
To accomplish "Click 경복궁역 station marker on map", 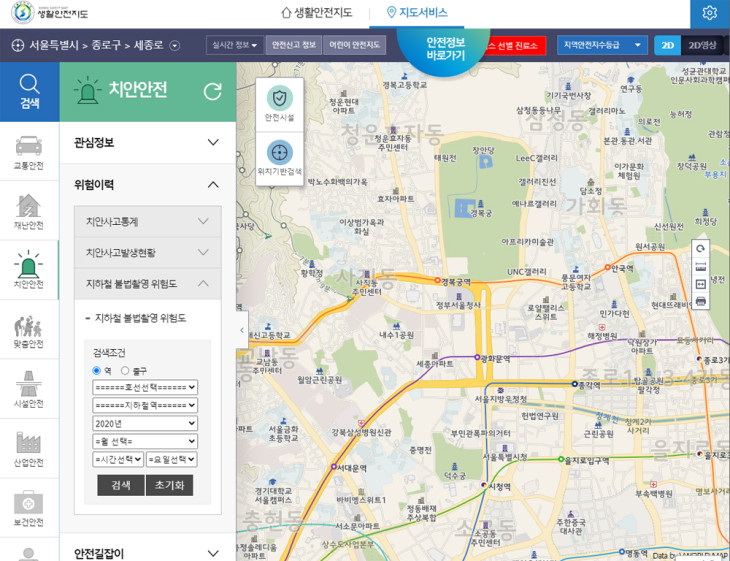I will [437, 280].
